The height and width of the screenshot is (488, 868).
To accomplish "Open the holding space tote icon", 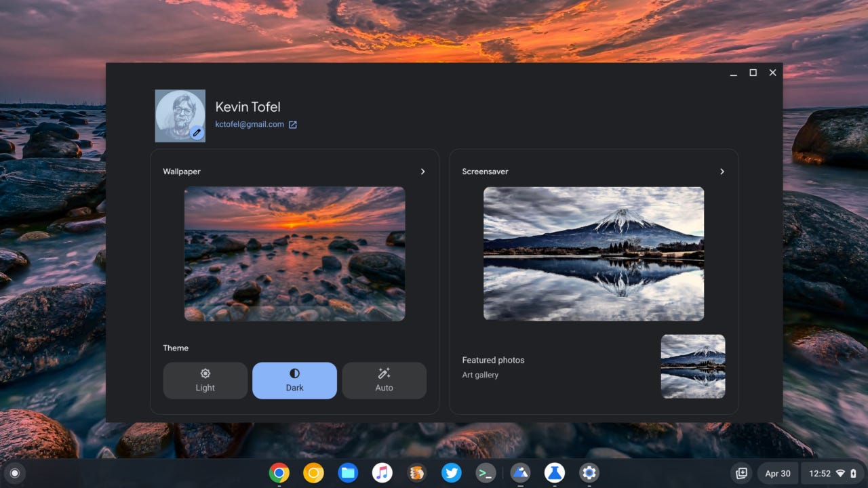I will [x=741, y=473].
